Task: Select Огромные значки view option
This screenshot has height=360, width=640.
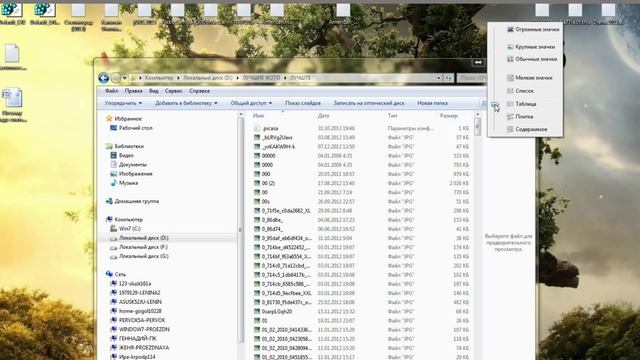Action: tap(533, 29)
